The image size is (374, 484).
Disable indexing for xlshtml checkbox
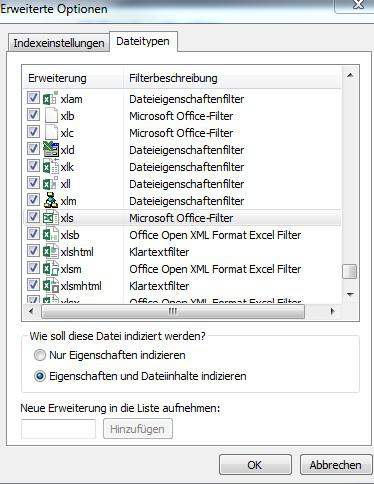point(33,251)
